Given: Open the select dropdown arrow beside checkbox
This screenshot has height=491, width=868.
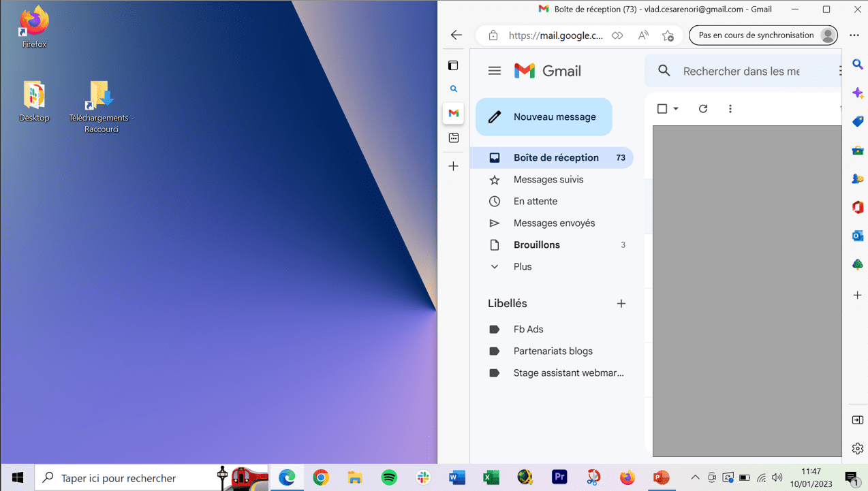Looking at the screenshot, I should (676, 109).
